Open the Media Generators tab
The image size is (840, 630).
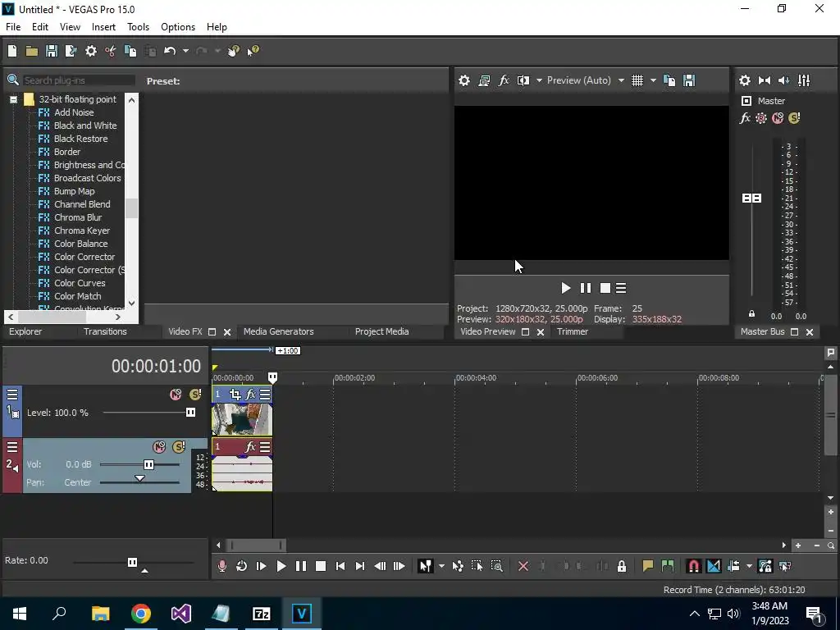[279, 331]
